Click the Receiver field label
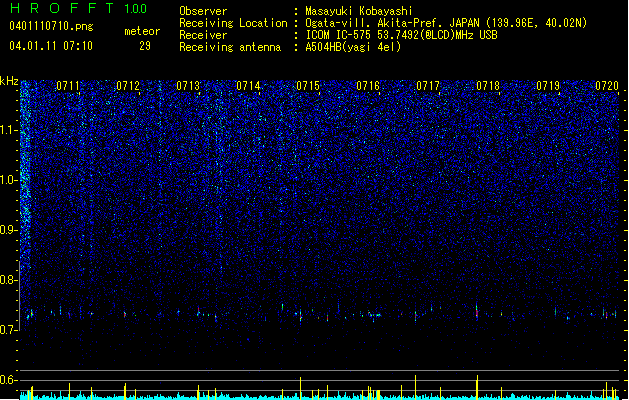This screenshot has height=400, width=629. (x=203, y=35)
